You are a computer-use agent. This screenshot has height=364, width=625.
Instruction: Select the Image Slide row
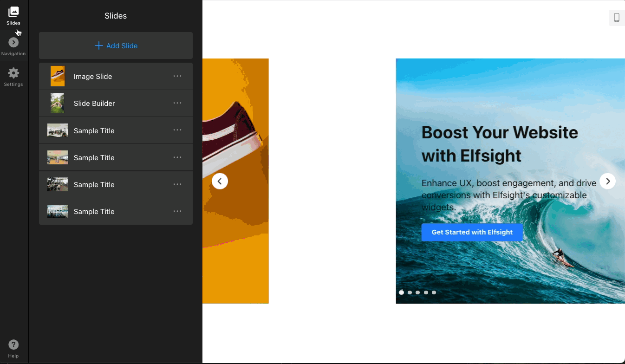click(116, 76)
